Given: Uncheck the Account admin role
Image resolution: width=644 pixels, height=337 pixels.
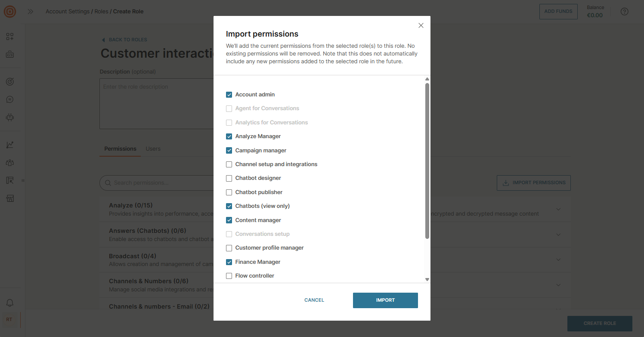Looking at the screenshot, I should pyautogui.click(x=229, y=94).
